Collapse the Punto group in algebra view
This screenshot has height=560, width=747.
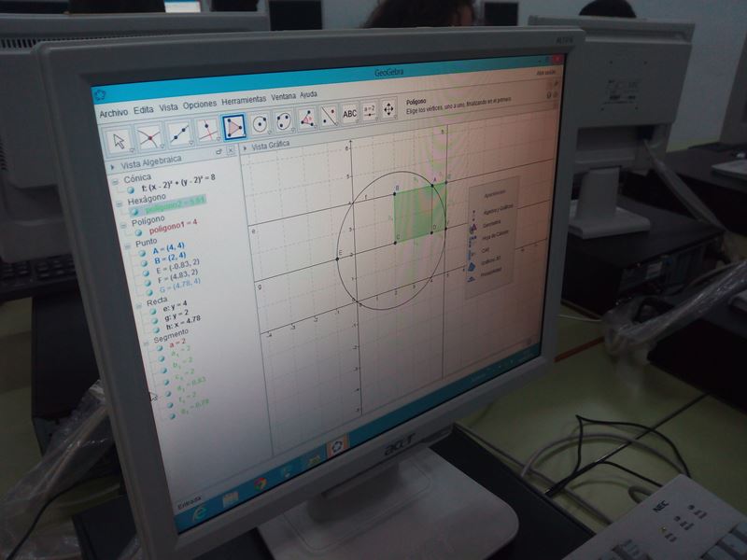(128, 245)
